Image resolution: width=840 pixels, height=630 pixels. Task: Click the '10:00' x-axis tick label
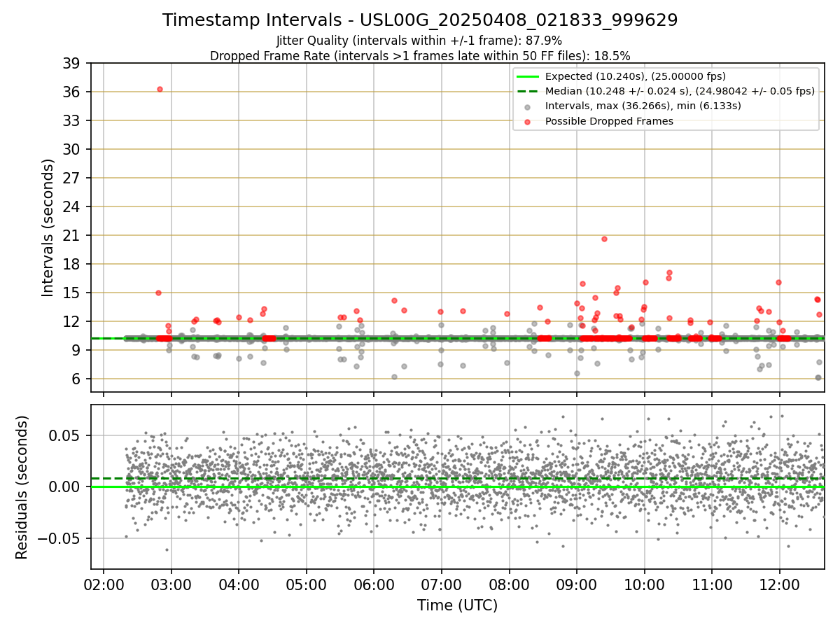pyautogui.click(x=644, y=584)
